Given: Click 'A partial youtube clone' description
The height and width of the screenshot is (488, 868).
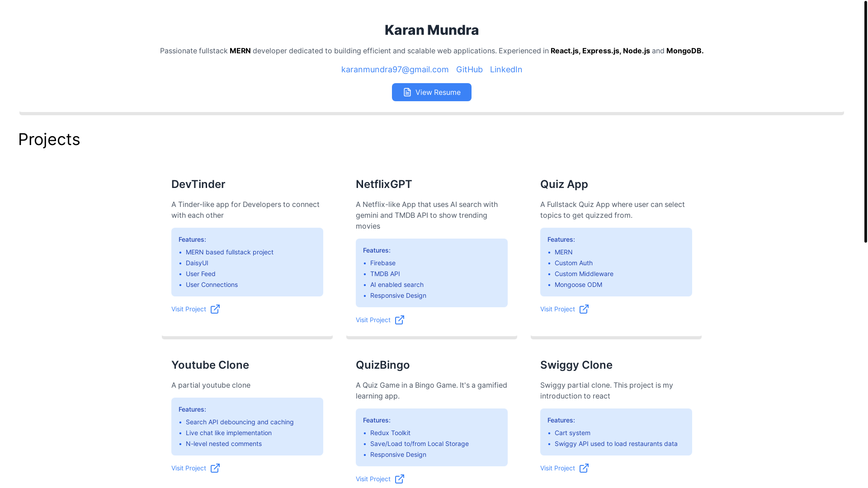Looking at the screenshot, I should click(211, 385).
